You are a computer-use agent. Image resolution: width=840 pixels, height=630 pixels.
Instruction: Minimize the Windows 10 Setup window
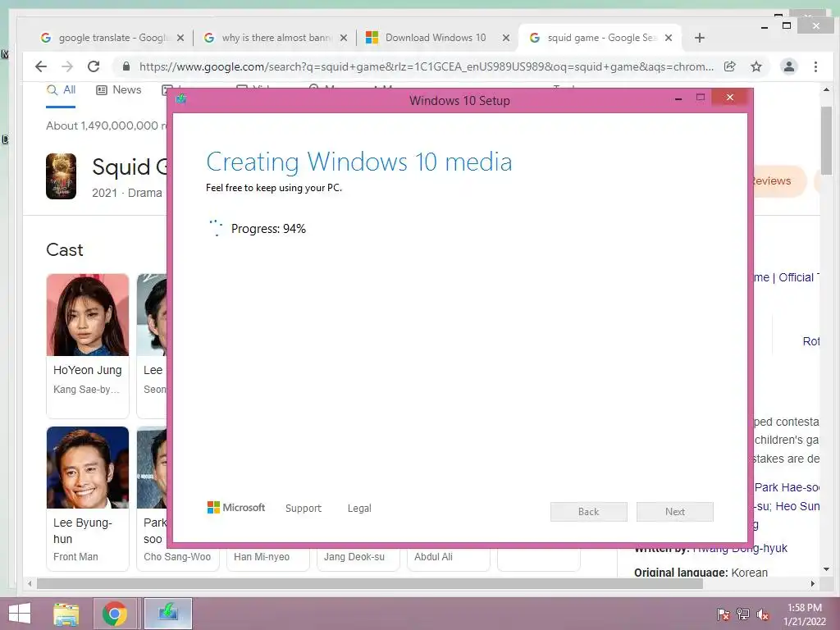coord(678,98)
